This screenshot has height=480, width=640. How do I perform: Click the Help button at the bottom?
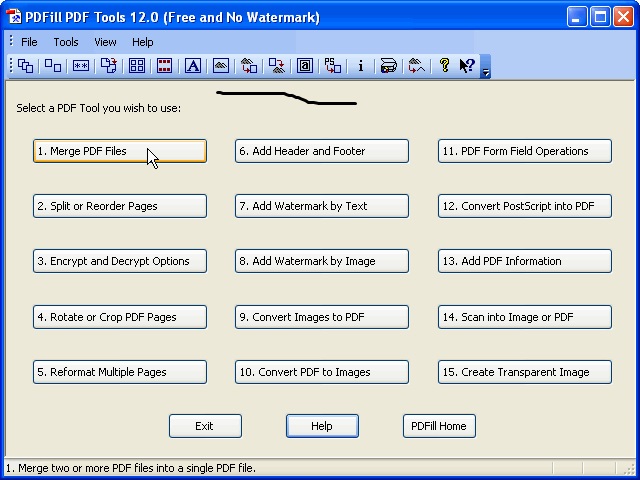[x=322, y=426]
